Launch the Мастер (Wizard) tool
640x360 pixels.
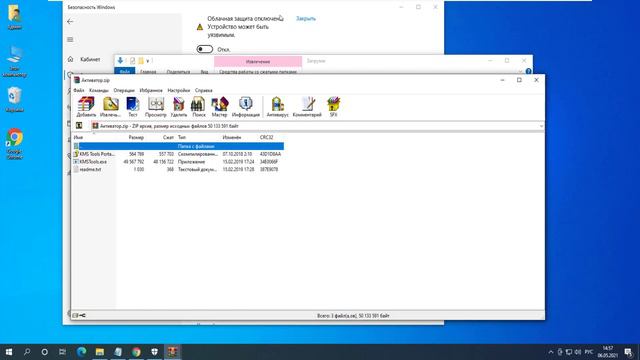point(219,107)
